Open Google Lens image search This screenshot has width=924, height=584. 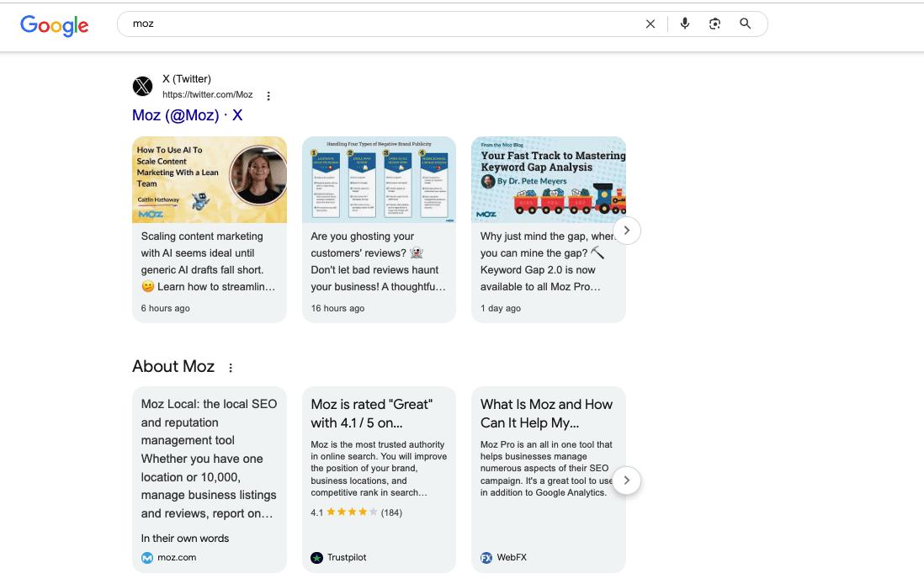(714, 24)
